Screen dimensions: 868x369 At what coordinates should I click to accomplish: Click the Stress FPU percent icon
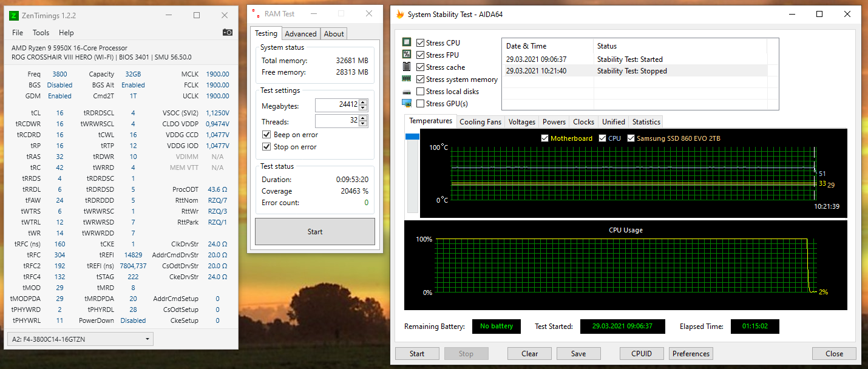pyautogui.click(x=405, y=55)
